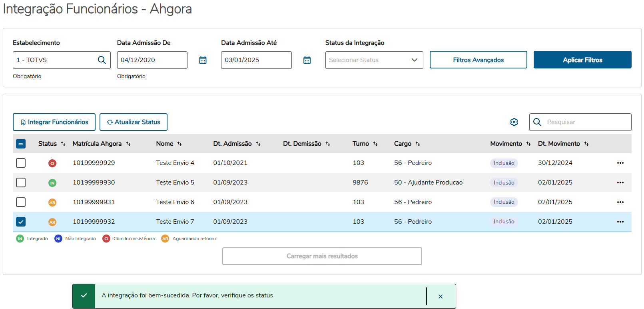The width and height of the screenshot is (644, 309).
Task: Dismiss the integration success notification
Action: click(440, 297)
